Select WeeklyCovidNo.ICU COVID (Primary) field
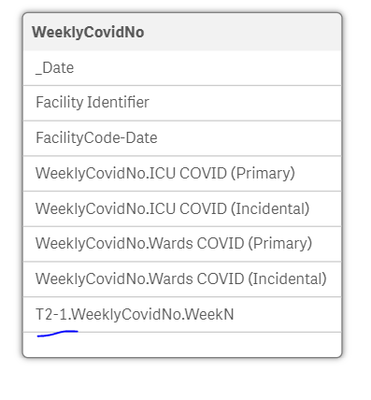371x400 pixels. 182,173
